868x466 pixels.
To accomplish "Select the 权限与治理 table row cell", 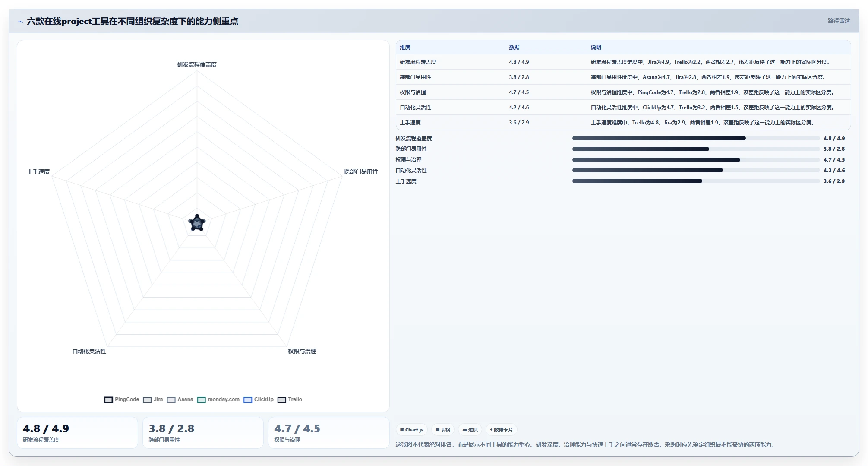I will [x=413, y=92].
